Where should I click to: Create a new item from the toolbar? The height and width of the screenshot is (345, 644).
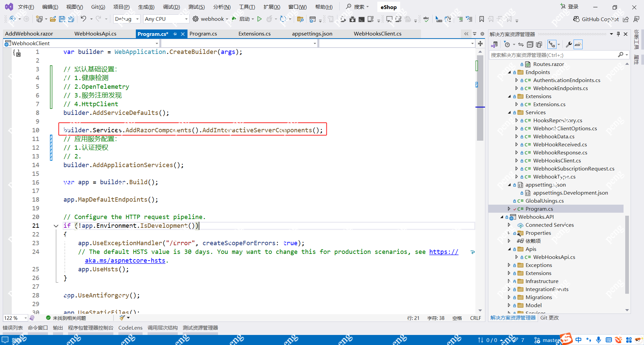(x=40, y=19)
